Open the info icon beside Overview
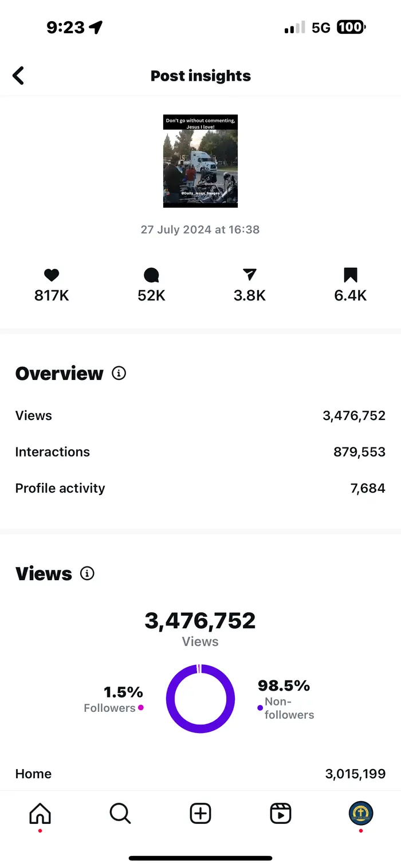The height and width of the screenshot is (868, 401). (x=119, y=374)
